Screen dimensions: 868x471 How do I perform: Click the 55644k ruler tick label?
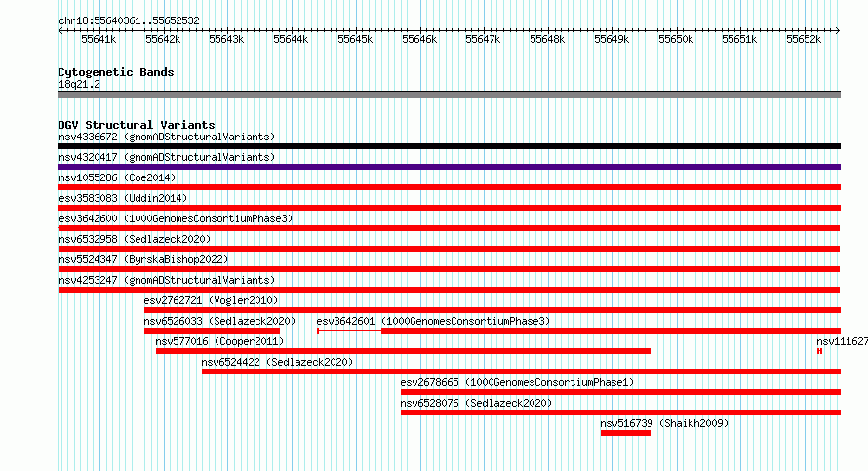click(291, 39)
